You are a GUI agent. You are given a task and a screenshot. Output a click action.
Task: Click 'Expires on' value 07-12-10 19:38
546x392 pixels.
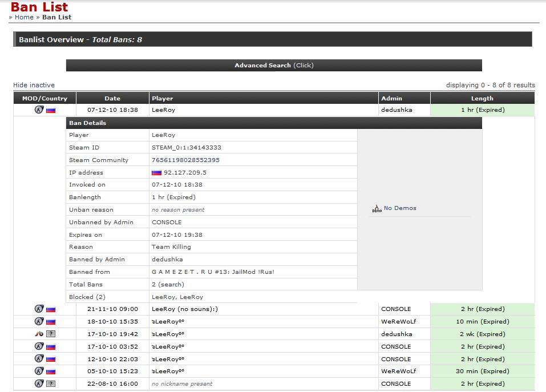point(177,235)
